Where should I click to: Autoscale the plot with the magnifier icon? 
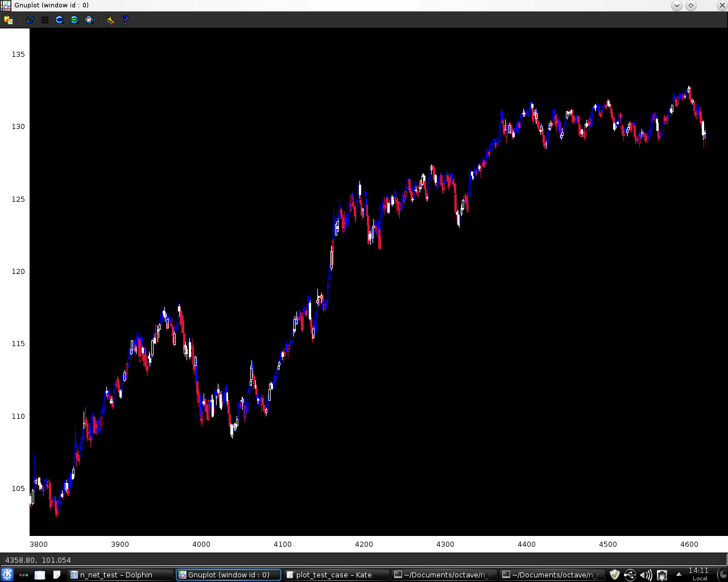(x=89, y=20)
